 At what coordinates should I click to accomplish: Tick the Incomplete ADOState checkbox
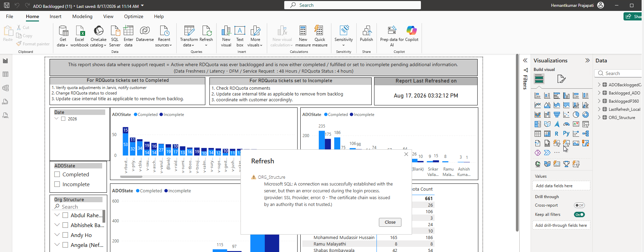pos(57,184)
